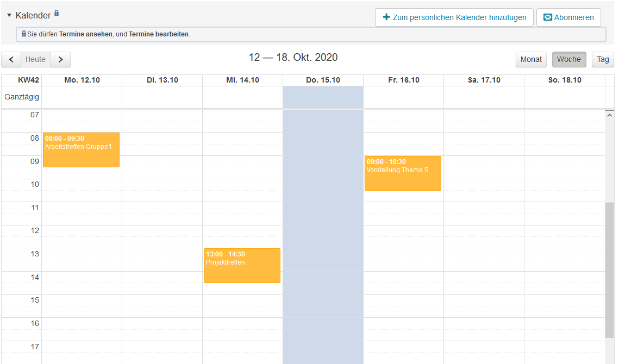Click the scrollbar up arrow
619x364 pixels.
coord(610,115)
